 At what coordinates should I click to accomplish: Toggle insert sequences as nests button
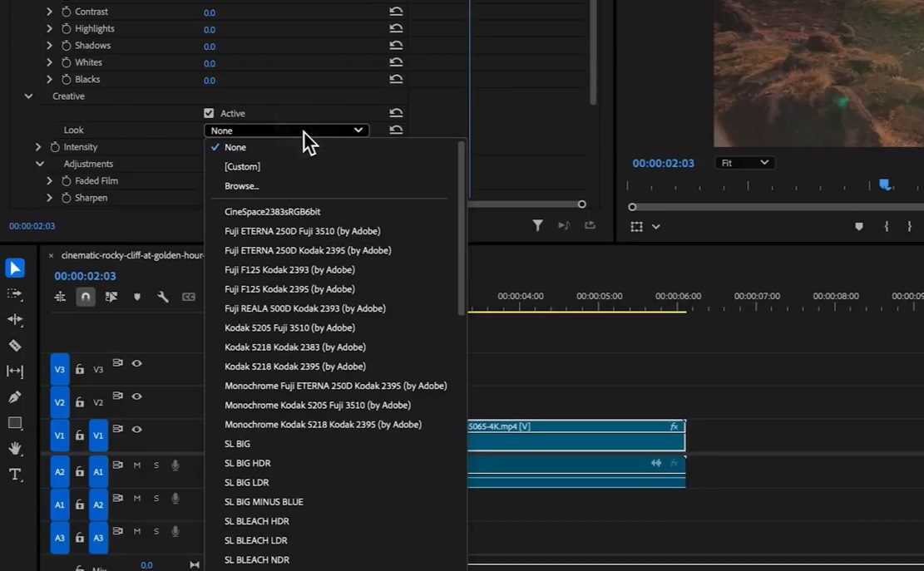pos(60,297)
